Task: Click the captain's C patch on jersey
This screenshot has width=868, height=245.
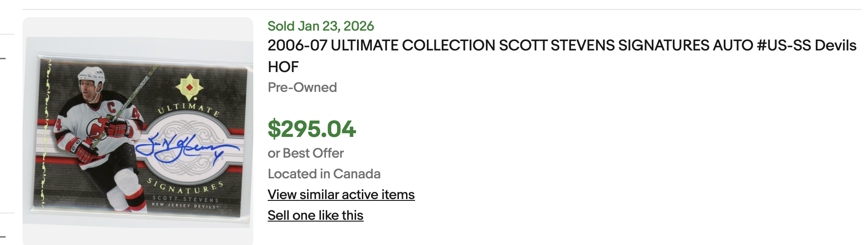Action: (x=111, y=107)
